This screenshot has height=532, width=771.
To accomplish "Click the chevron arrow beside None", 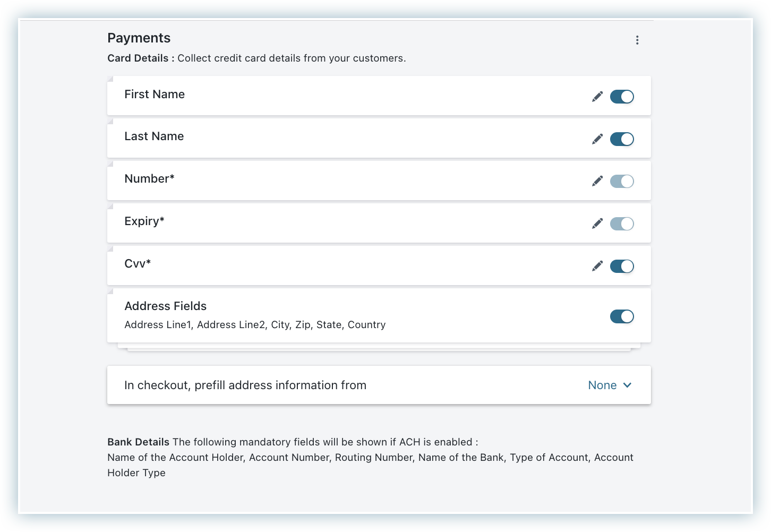I will 627,385.
